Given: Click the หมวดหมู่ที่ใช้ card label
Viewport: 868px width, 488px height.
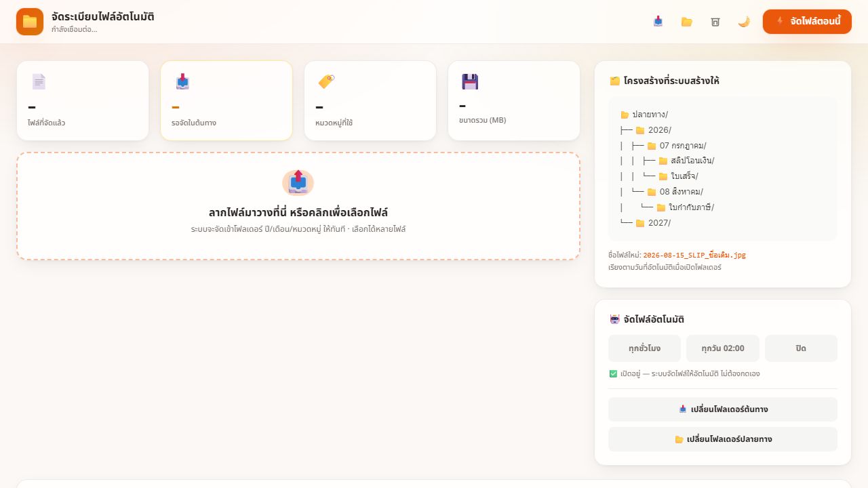Looking at the screenshot, I should [x=334, y=123].
